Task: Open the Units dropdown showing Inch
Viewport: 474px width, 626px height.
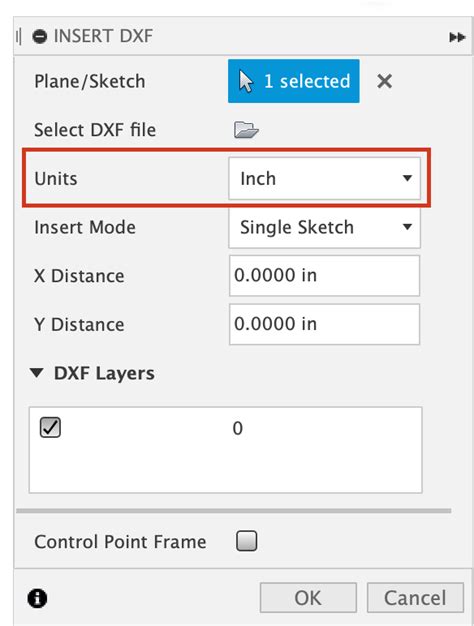Action: 324,178
